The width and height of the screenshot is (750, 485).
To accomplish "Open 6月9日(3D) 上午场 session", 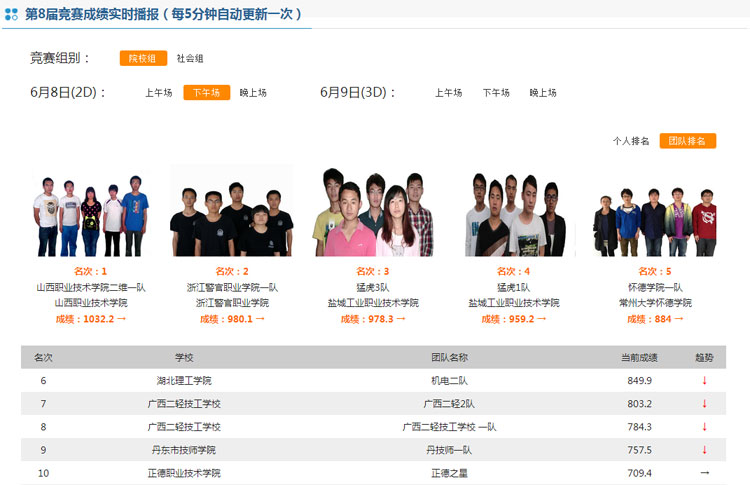I will pyautogui.click(x=448, y=93).
